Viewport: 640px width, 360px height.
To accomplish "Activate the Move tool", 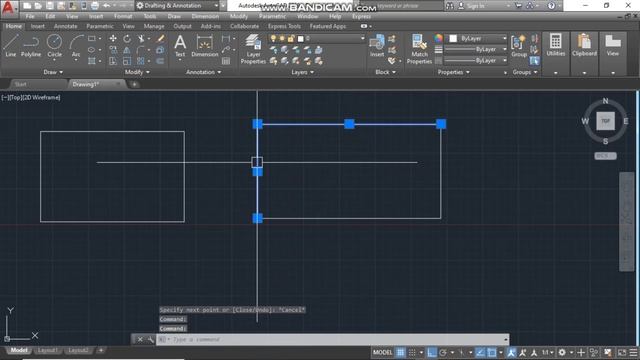I will tap(113, 38).
